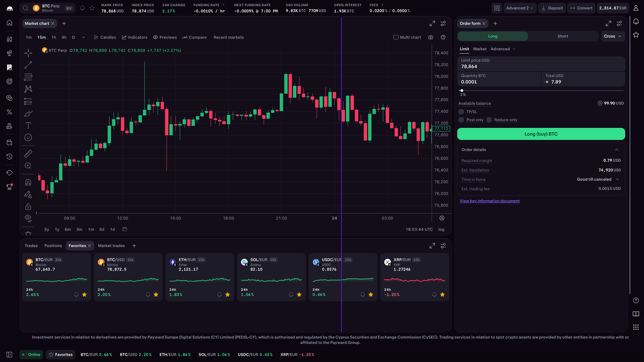Select the trend line drawing tool

click(28, 65)
